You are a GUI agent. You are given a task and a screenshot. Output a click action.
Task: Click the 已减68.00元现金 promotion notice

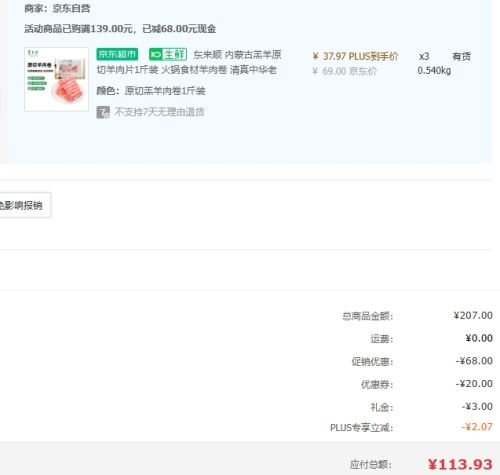(179, 29)
